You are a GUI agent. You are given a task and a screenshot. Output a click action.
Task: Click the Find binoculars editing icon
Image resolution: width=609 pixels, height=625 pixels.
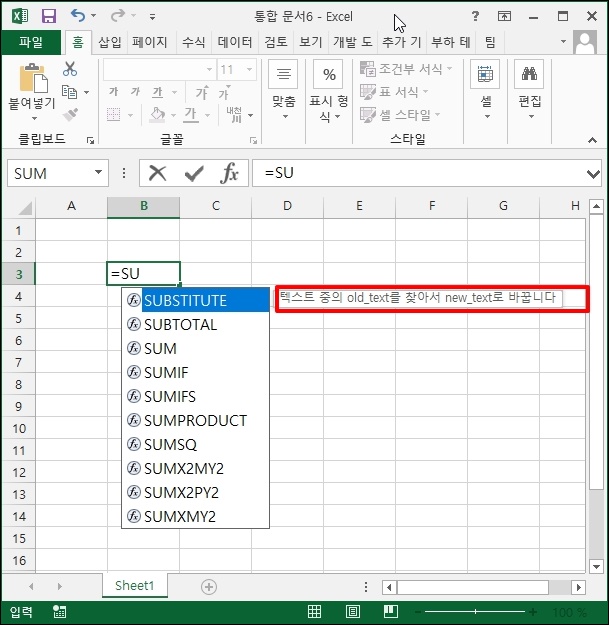click(529, 74)
